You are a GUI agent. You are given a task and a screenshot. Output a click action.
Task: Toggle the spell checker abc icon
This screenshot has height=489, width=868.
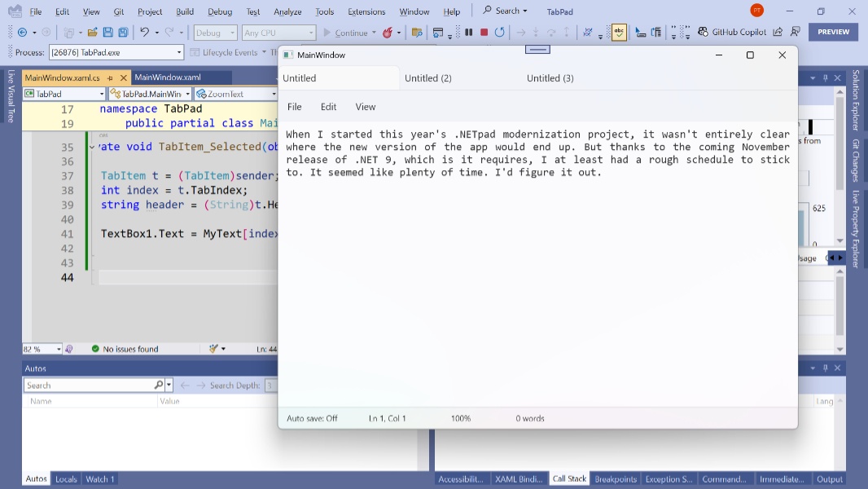620,33
